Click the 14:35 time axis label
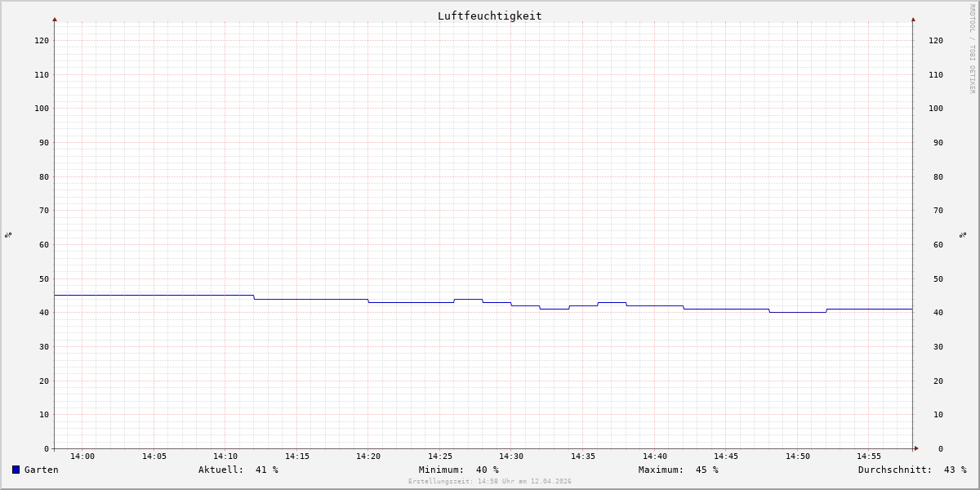The height and width of the screenshot is (490, 980). pos(583,456)
